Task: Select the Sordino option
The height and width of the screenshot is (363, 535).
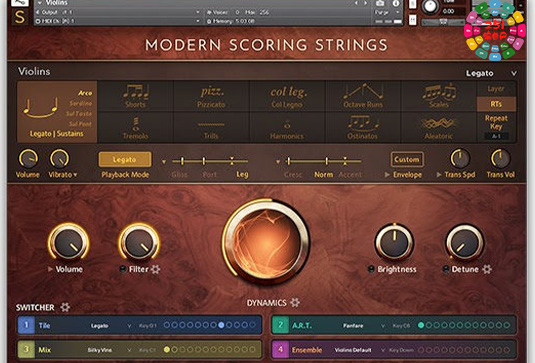Action: [81, 103]
